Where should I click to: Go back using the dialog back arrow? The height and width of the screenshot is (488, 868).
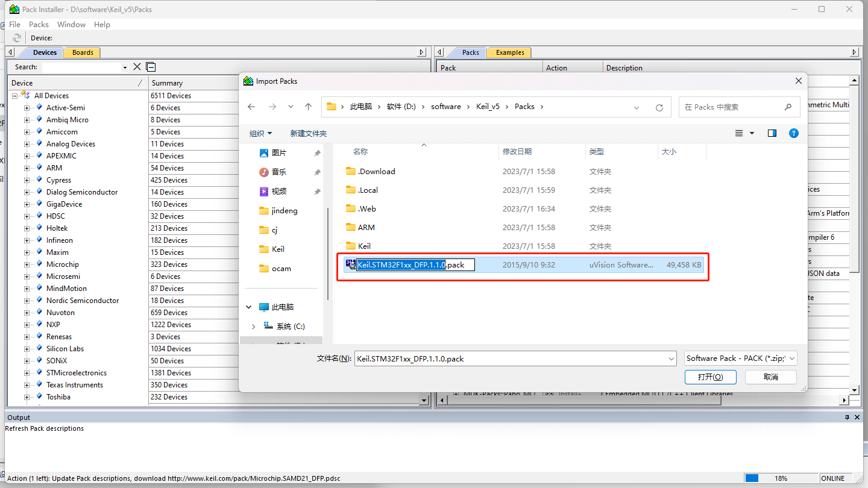[251, 107]
